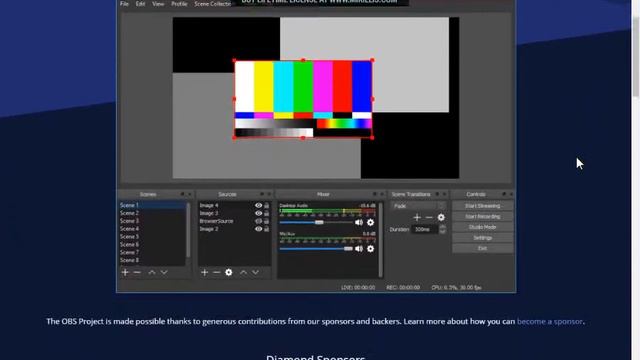Viewport: 640px width, 360px height.
Task: Click Start Recording button
Action: pos(482,216)
